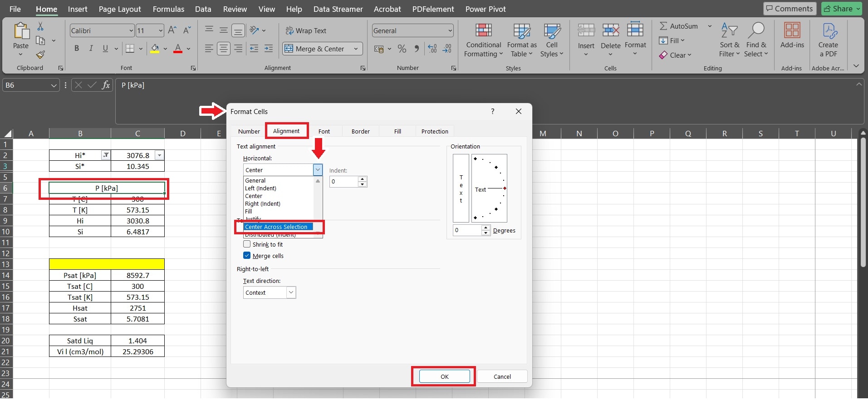Apply Bold formatting
Viewport: 868px width, 411px height.
click(x=77, y=49)
